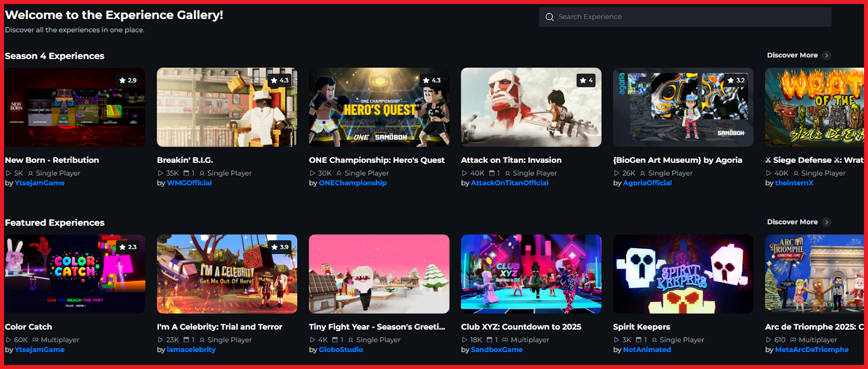Click the play count icon under Color Catch
Screen dimensions: 868x369
[8, 340]
